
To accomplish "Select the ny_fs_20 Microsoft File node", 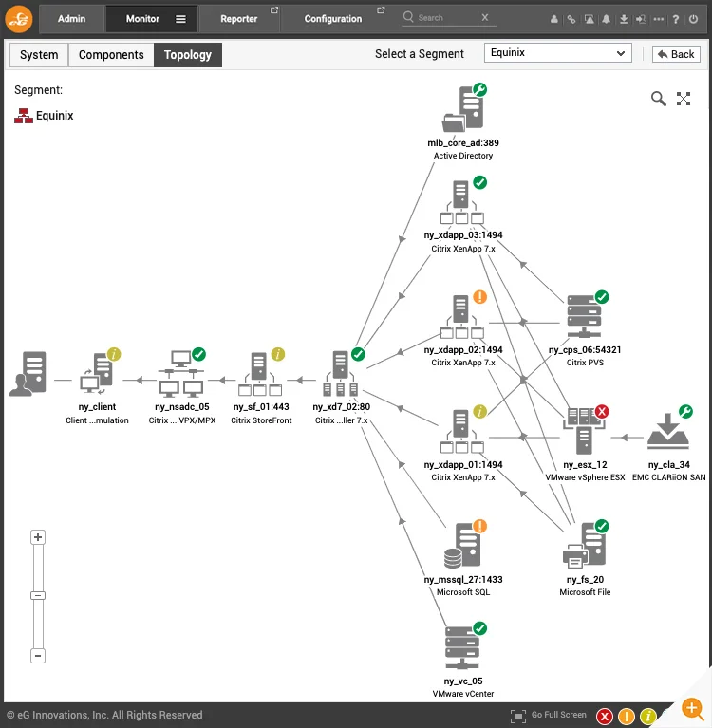I will click(584, 546).
